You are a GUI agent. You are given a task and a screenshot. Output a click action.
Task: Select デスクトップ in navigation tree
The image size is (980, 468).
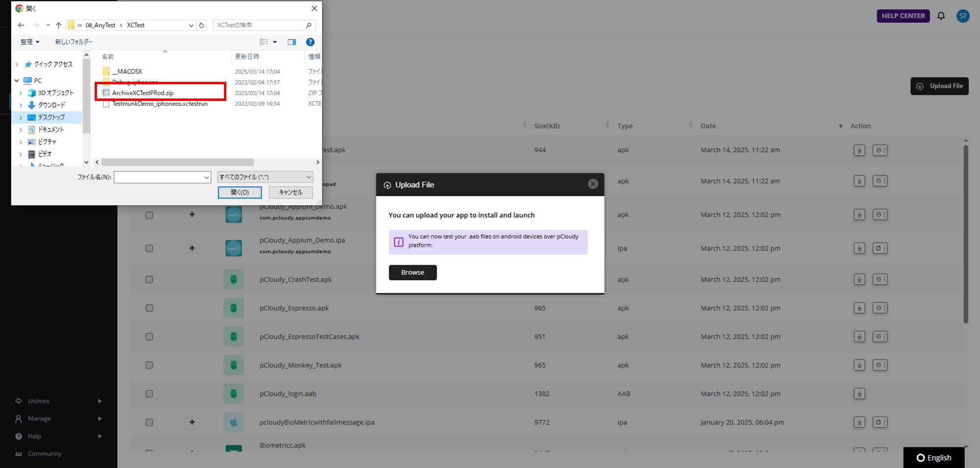tap(51, 117)
